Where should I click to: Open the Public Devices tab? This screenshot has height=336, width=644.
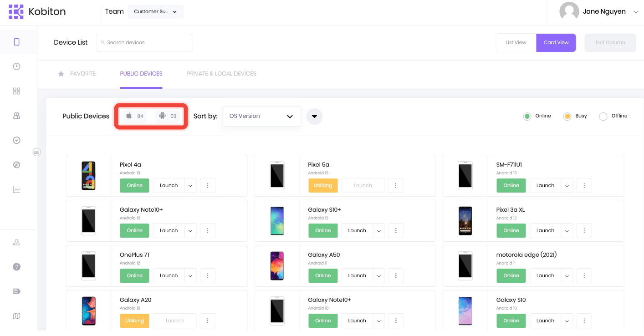pos(141,74)
